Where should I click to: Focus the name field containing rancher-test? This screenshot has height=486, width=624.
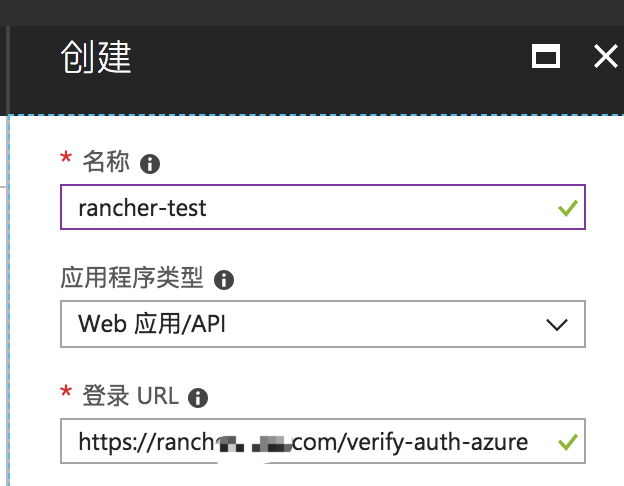click(323, 207)
